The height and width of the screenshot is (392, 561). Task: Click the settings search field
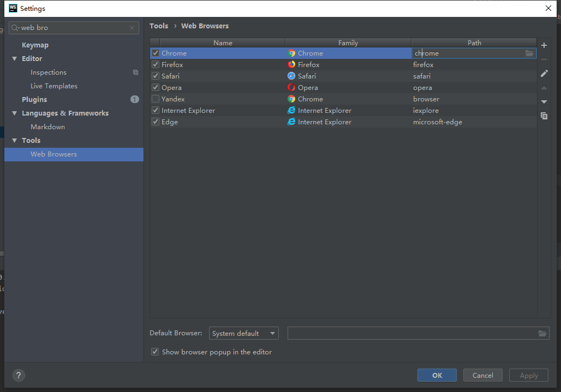[x=74, y=27]
